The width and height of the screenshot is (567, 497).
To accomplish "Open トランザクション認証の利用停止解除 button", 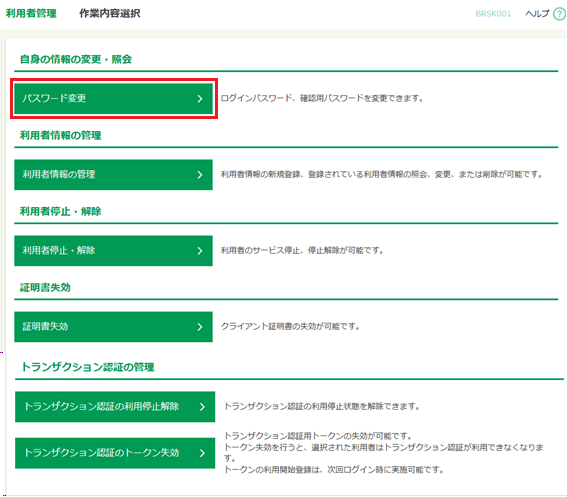I will [x=115, y=407].
